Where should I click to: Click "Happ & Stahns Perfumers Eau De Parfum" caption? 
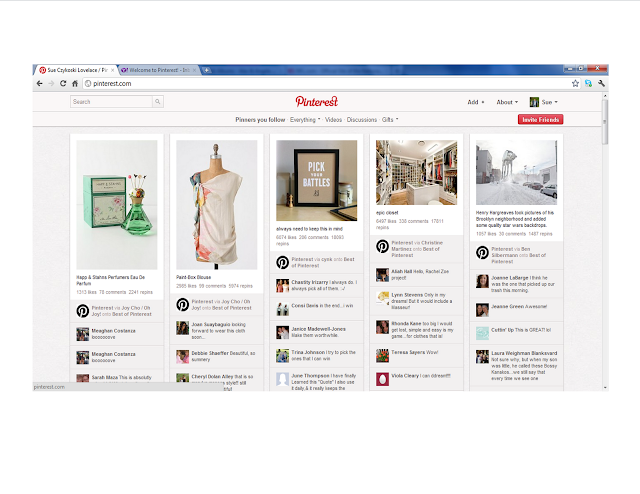[x=111, y=280]
